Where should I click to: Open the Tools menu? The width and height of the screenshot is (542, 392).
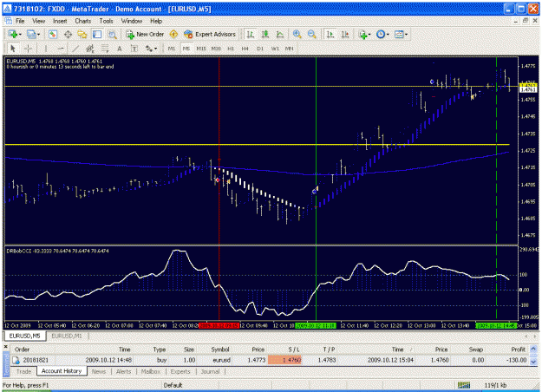(x=106, y=21)
